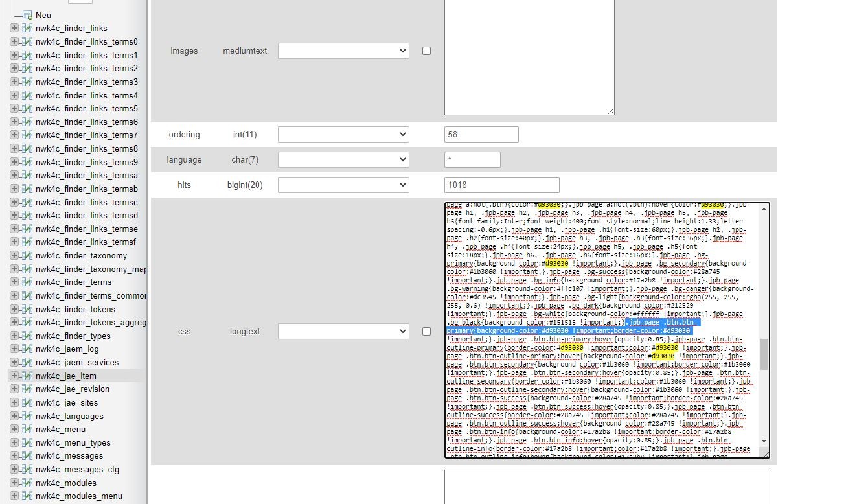Open the nwk4c_finder_taxonomy_map table icon
857x504 pixels.
click(x=27, y=269)
